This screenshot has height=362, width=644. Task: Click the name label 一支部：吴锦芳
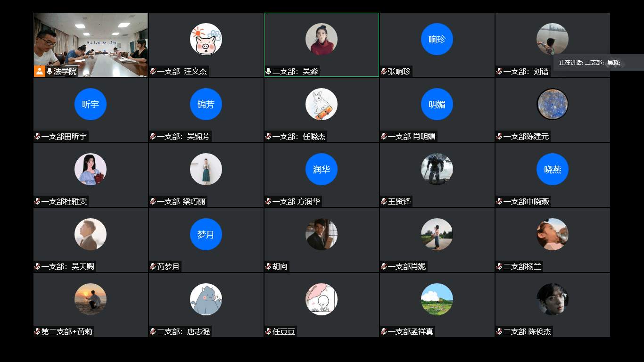tap(183, 136)
